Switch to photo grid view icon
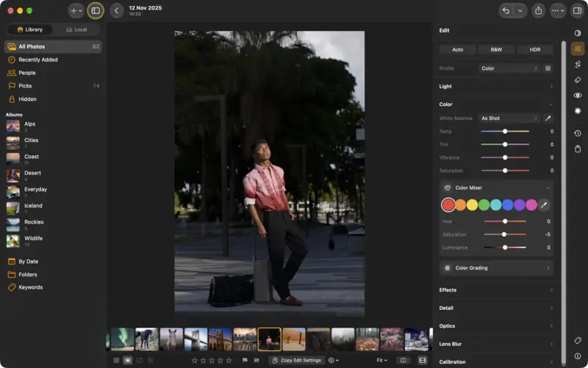The image size is (588, 368). click(116, 360)
